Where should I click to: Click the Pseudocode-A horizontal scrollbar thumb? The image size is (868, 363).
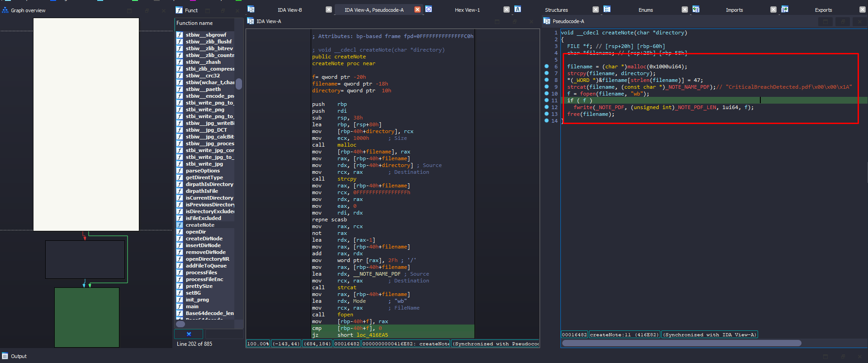(682, 343)
